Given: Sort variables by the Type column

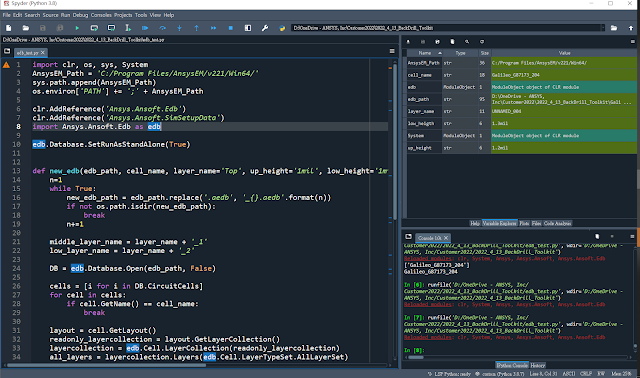Looking at the screenshot, I should [460, 53].
